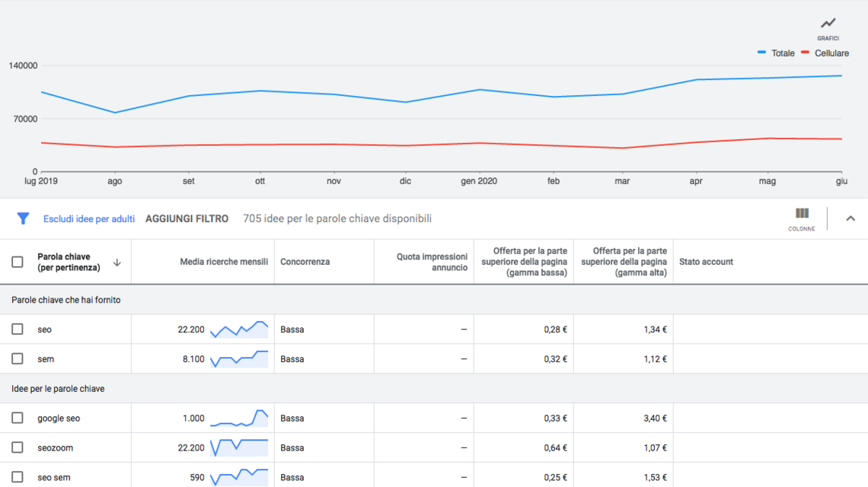Click the Stato account column header
Screen dimensions: 868x487
coord(706,262)
